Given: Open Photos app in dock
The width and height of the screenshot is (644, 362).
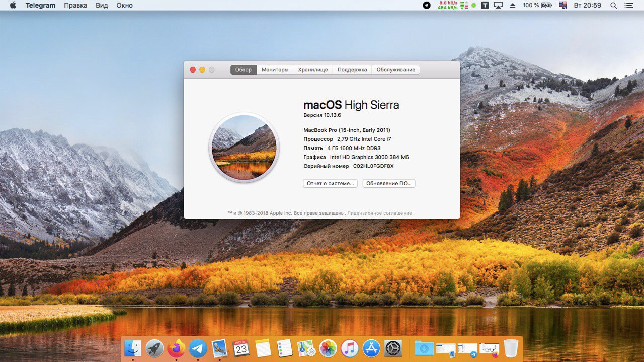Looking at the screenshot, I should click(x=328, y=348).
